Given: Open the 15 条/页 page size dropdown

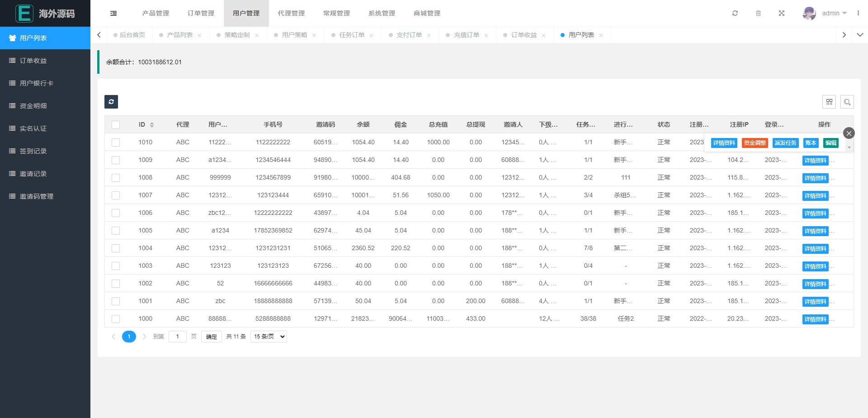Looking at the screenshot, I should point(268,336).
